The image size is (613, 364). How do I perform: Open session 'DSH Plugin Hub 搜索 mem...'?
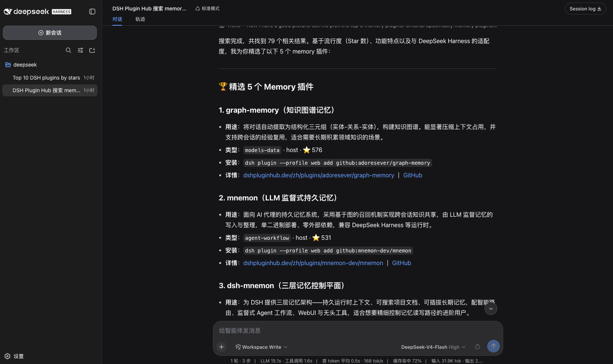[50, 90]
